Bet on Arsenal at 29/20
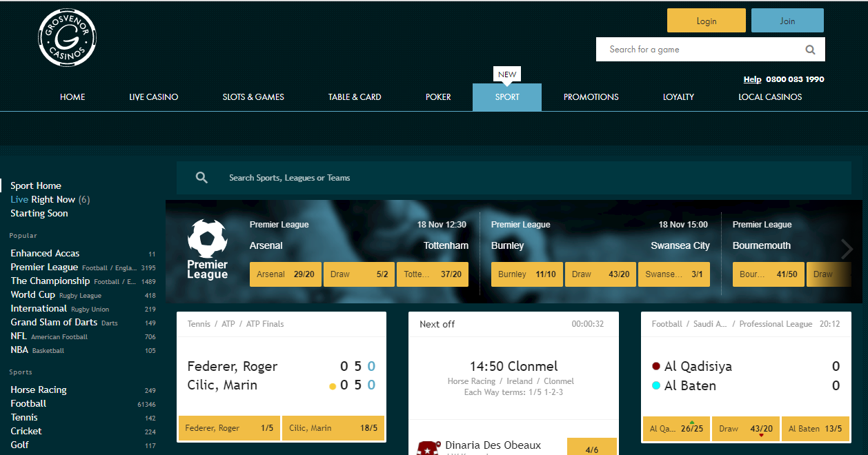The width and height of the screenshot is (868, 455). 286,274
